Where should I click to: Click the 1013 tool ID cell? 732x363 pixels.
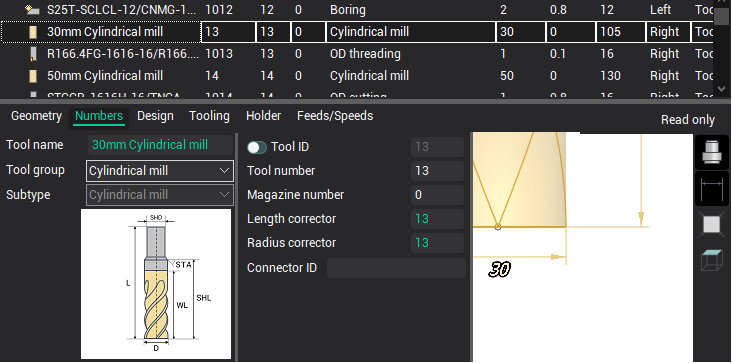[219, 54]
